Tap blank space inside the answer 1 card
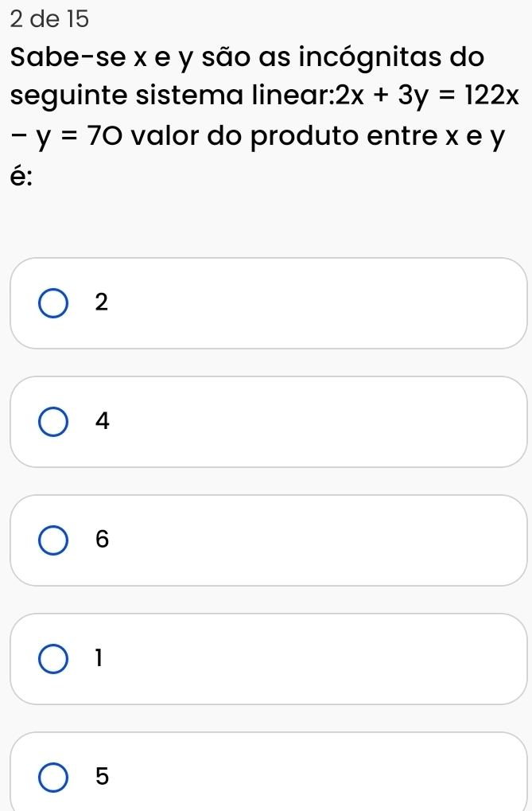Screen dimensions: 532x811 coord(310,658)
